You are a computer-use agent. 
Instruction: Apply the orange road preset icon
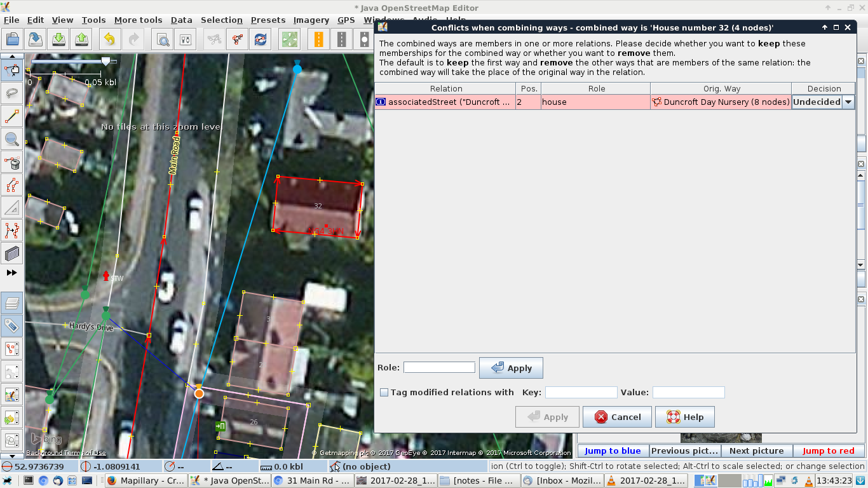pyautogui.click(x=318, y=39)
